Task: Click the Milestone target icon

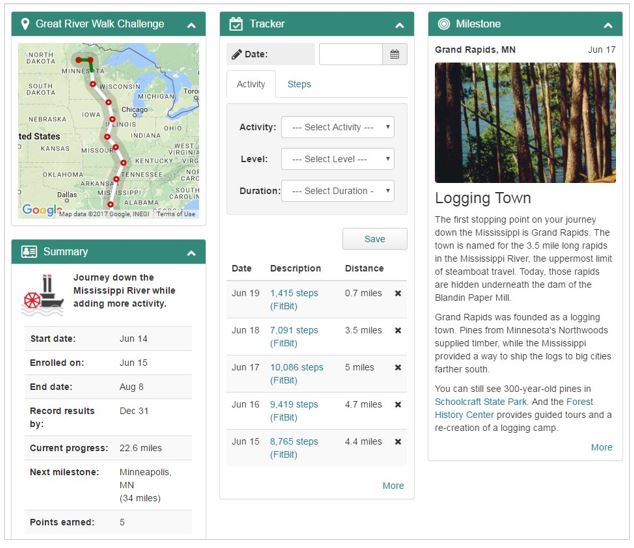Action: coord(444,24)
